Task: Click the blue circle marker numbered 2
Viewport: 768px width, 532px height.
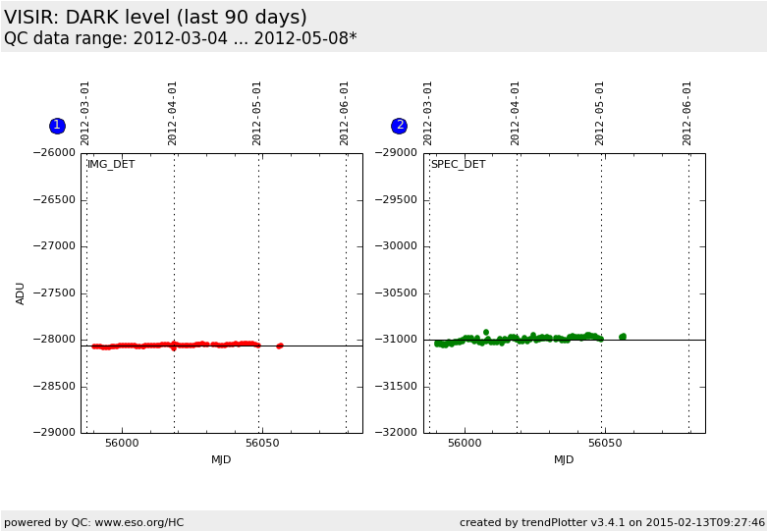Action: [399, 126]
